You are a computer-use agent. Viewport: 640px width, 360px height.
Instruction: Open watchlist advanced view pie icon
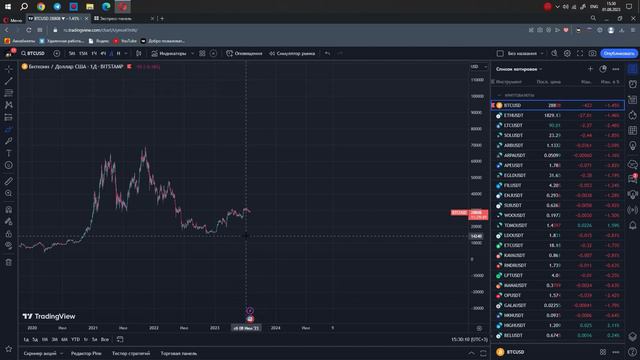[x=603, y=69]
